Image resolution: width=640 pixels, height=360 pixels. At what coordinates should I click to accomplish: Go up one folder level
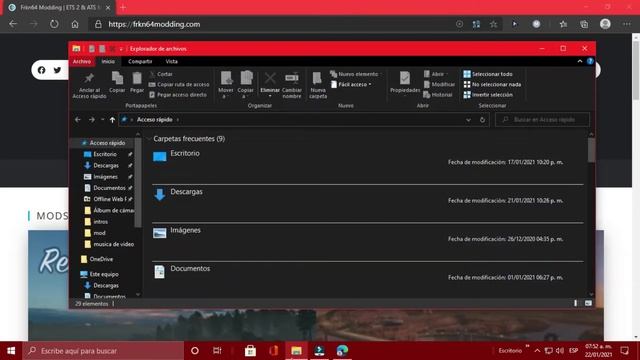(112, 120)
